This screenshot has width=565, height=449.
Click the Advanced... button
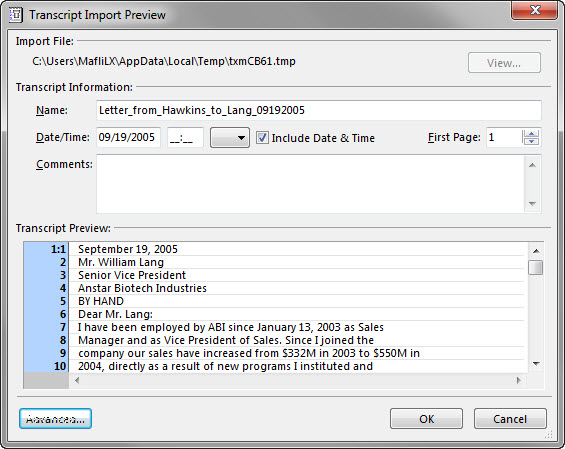55,419
